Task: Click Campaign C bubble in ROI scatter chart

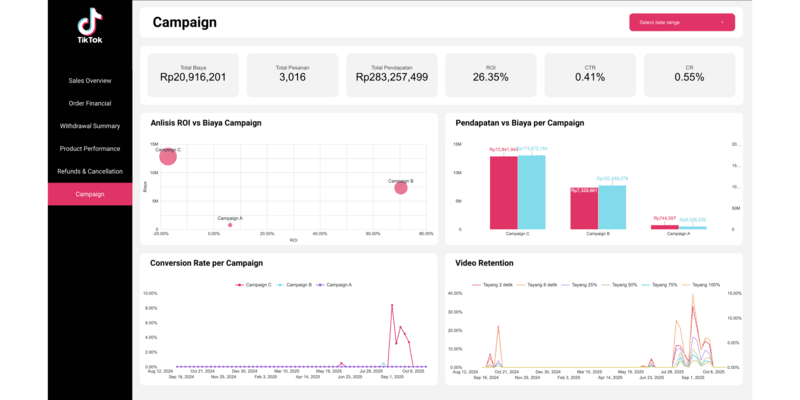Action: click(168, 156)
